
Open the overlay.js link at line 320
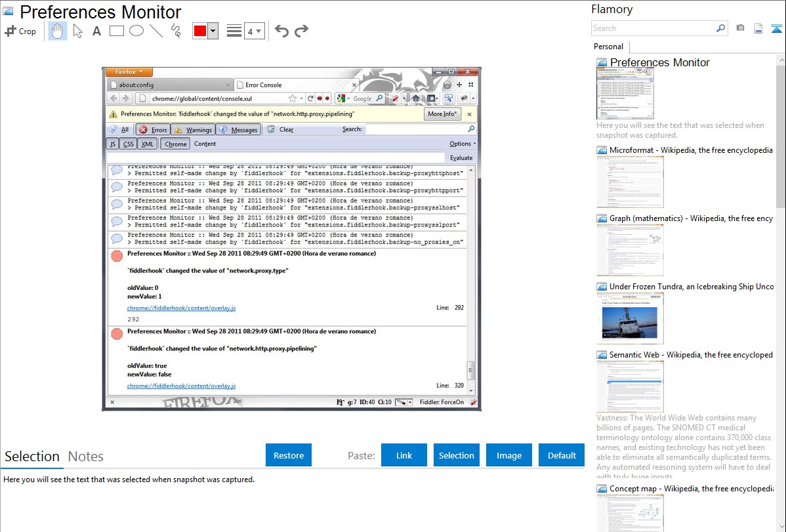coord(182,386)
